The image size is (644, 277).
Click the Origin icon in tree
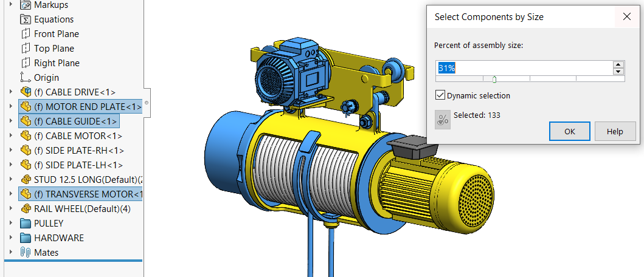tap(26, 78)
